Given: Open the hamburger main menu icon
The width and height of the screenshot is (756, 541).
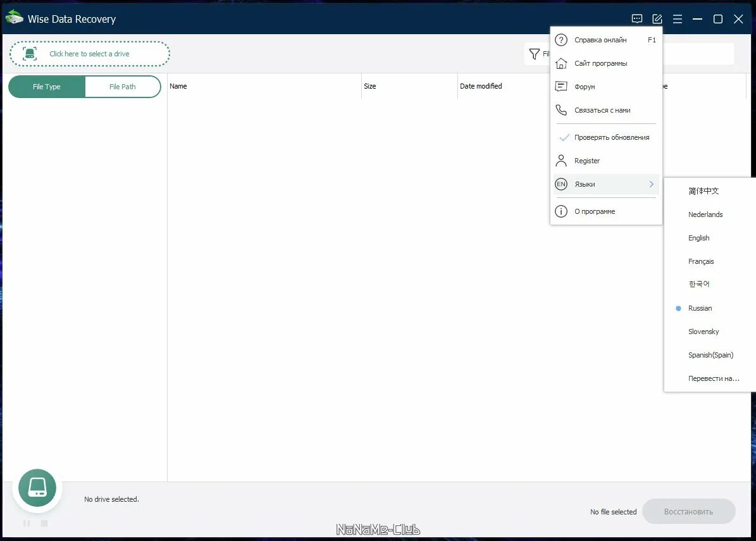Looking at the screenshot, I should (x=678, y=18).
